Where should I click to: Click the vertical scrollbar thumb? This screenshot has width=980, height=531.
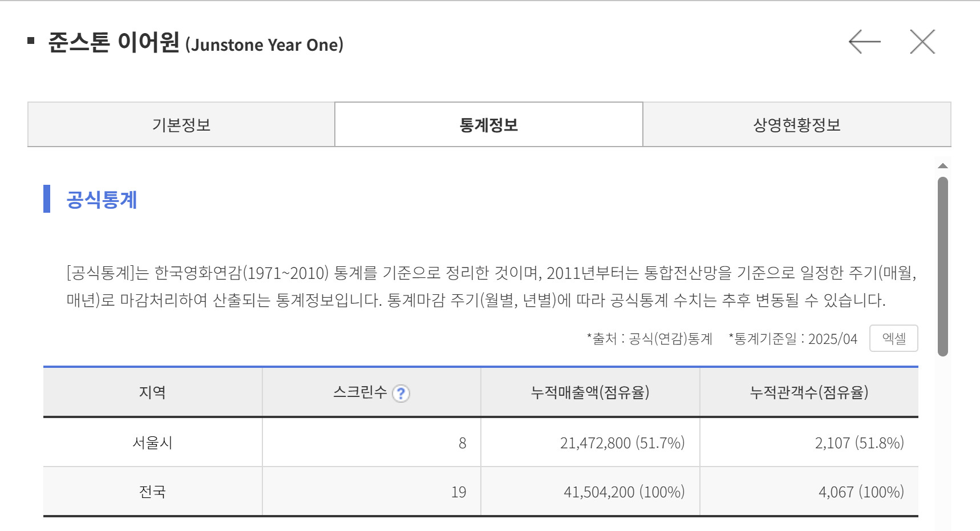pyautogui.click(x=943, y=266)
